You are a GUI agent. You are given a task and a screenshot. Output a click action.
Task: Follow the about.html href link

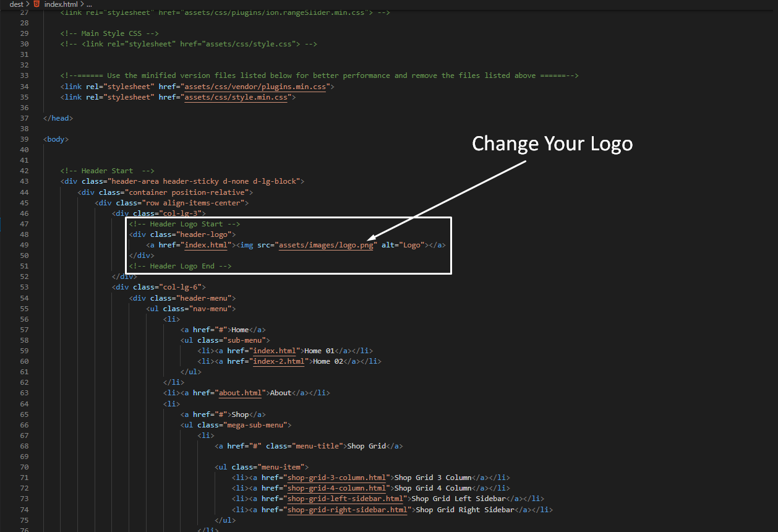(x=242, y=393)
